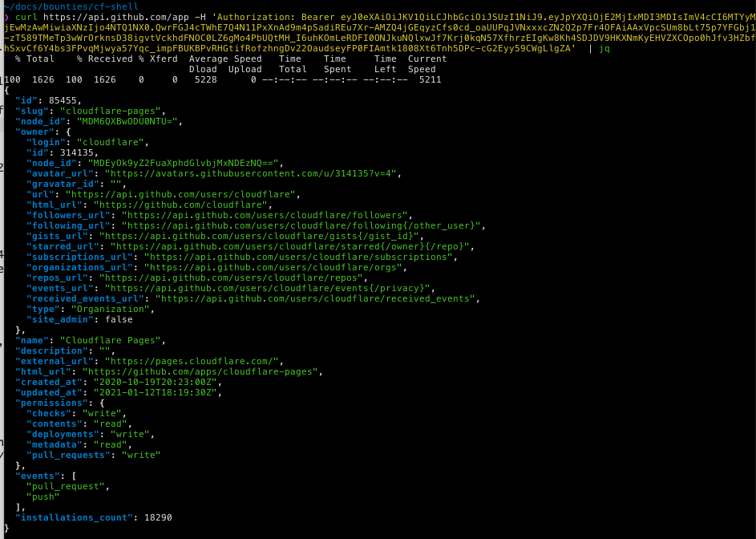Click the Dload speed value 5228
This screenshot has height=539, width=756.
(206, 79)
